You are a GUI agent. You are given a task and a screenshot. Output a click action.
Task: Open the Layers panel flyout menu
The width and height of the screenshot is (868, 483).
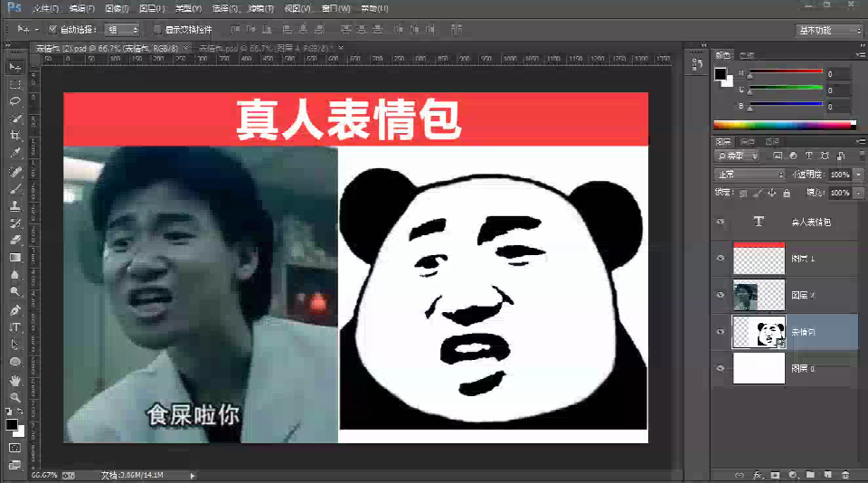[x=861, y=142]
